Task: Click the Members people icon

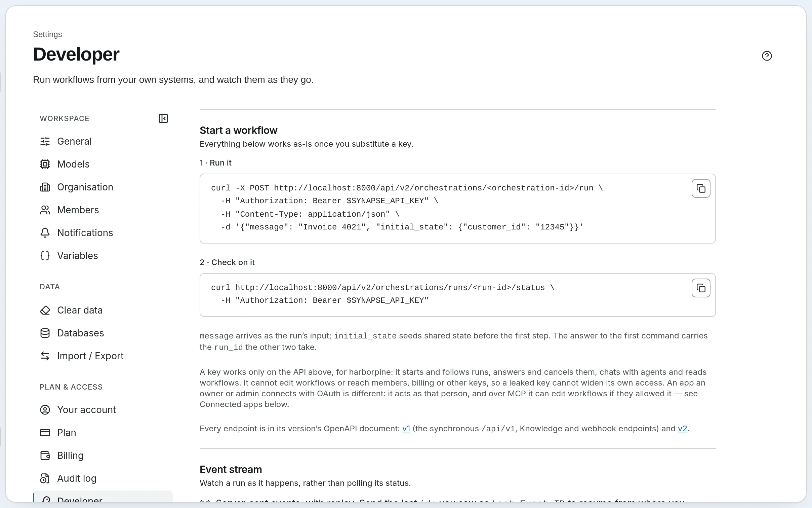Action: [x=45, y=210]
